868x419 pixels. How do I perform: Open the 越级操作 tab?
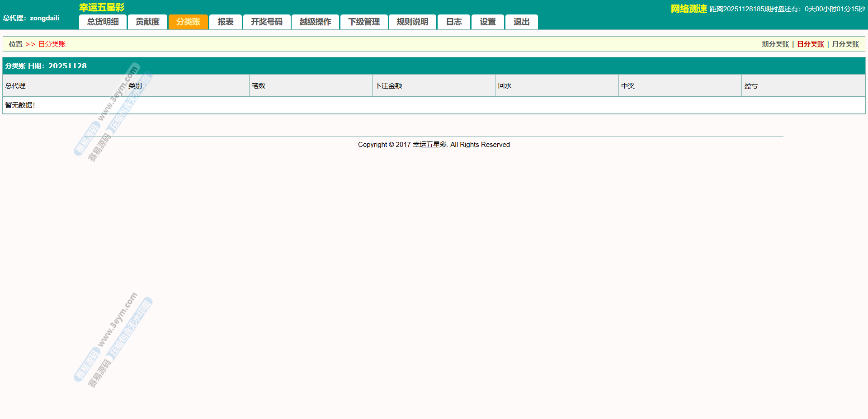pyautogui.click(x=315, y=22)
